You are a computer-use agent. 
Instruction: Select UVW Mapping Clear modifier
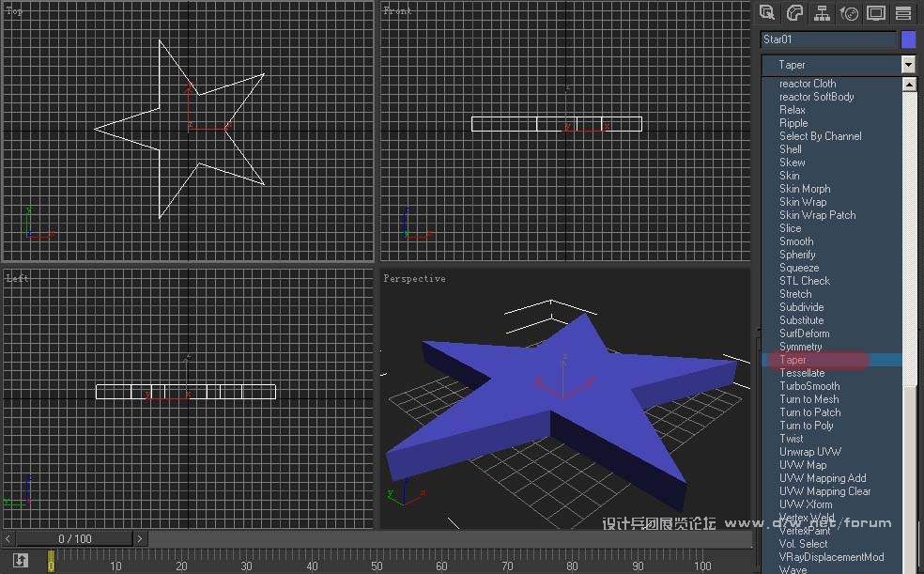(824, 491)
